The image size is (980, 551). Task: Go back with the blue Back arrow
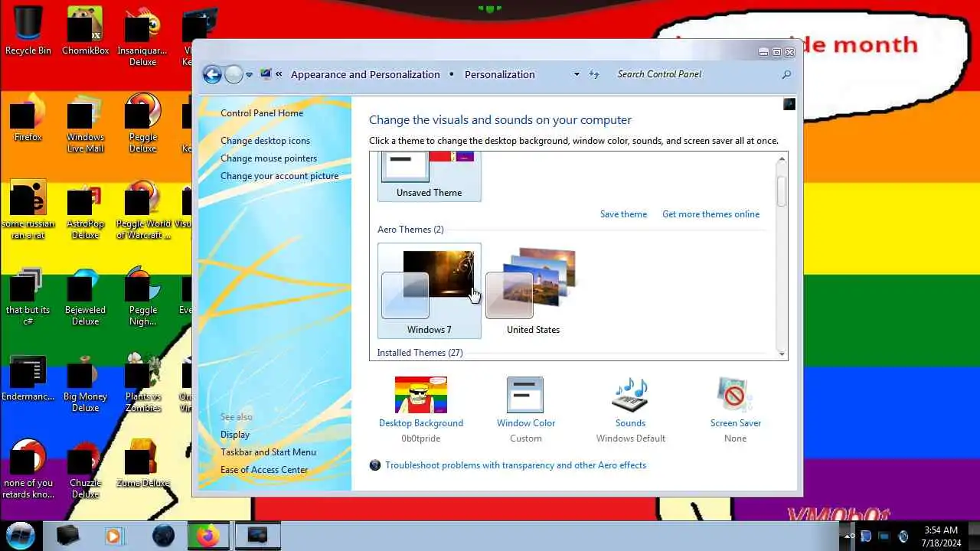click(212, 74)
